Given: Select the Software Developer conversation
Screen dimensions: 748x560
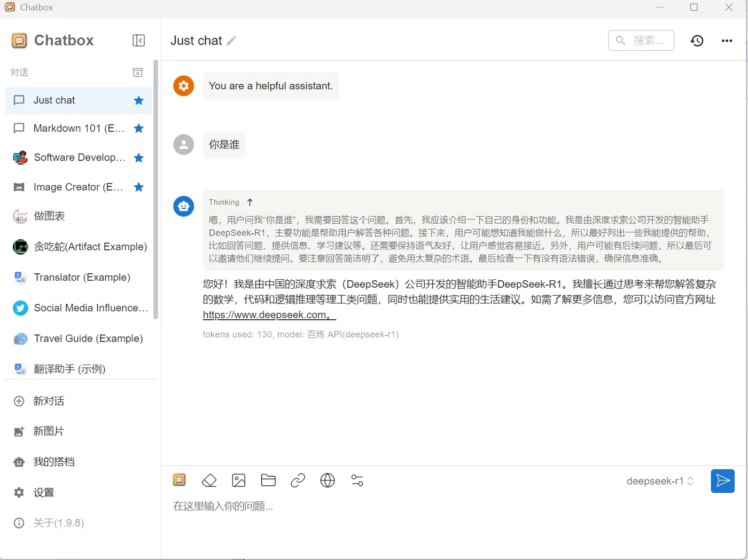Looking at the screenshot, I should (79, 157).
